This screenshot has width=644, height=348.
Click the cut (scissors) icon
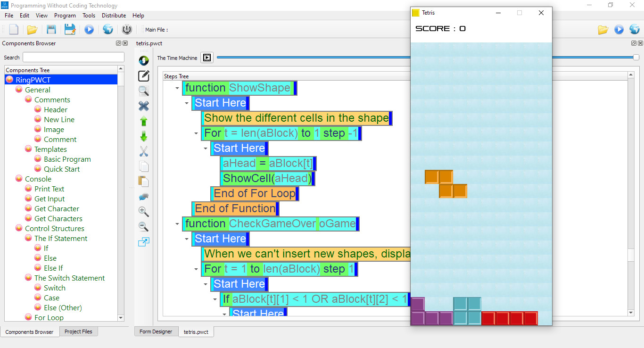click(144, 151)
